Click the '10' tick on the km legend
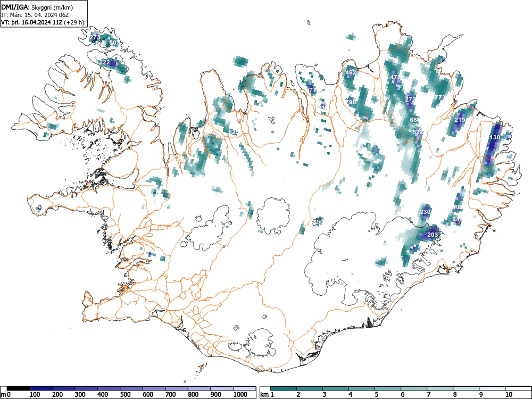This screenshot has width=532, height=399. pyautogui.click(x=509, y=395)
